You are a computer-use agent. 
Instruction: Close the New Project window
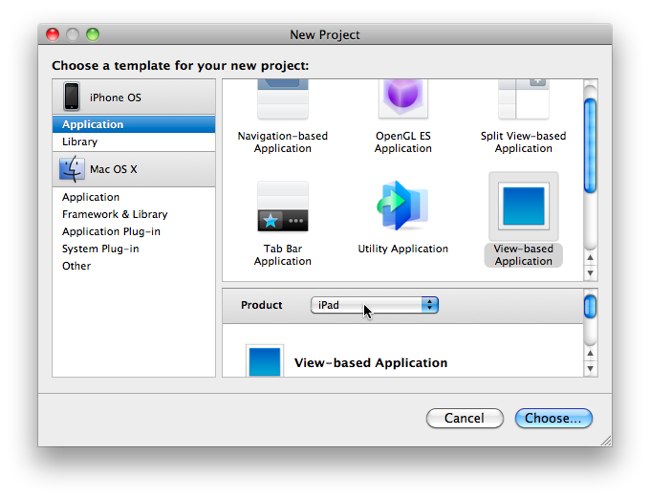53,34
